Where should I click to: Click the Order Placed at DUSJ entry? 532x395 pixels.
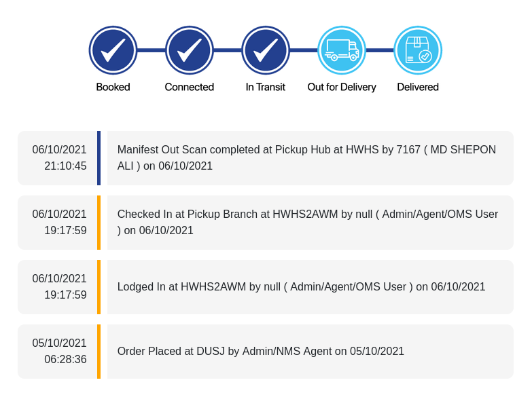pyautogui.click(x=261, y=351)
